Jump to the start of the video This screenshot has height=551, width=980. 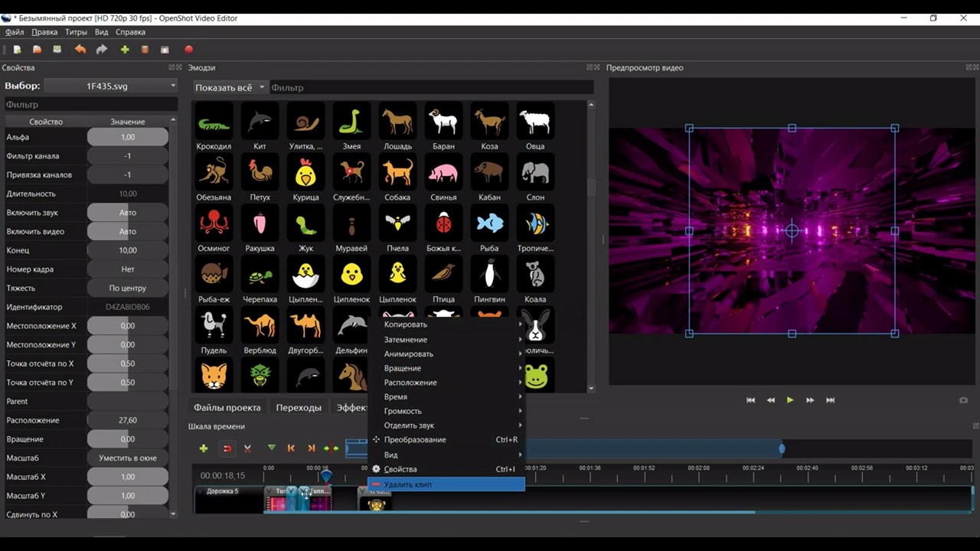pyautogui.click(x=751, y=400)
